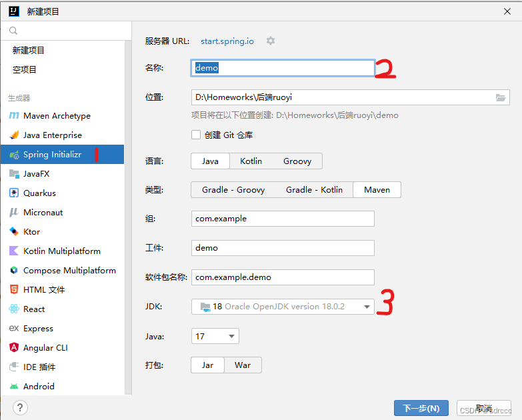Screen dimensions: 522x420
Task: Click the 软件包名称 input field
Action: [x=283, y=277]
